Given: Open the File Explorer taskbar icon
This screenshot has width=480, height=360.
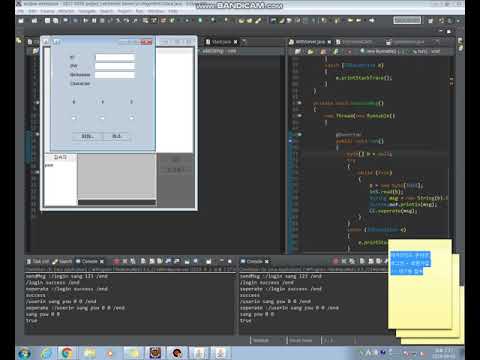Looking at the screenshot, I should coord(89,353).
